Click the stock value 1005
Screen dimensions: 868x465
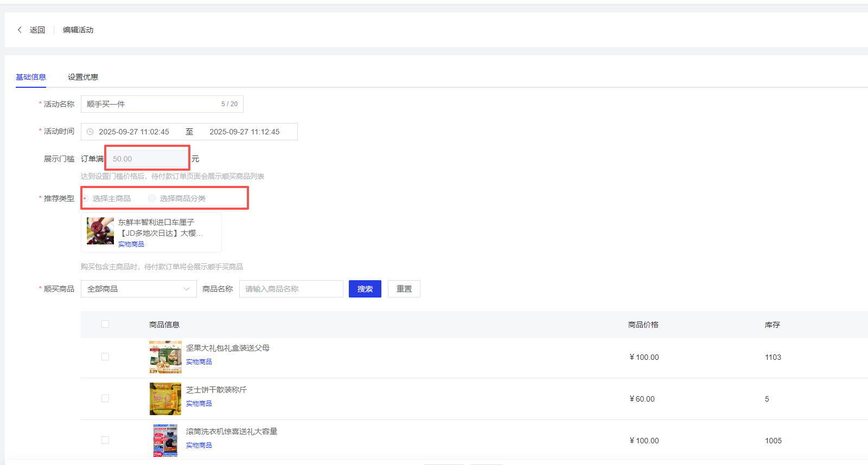[x=774, y=441]
